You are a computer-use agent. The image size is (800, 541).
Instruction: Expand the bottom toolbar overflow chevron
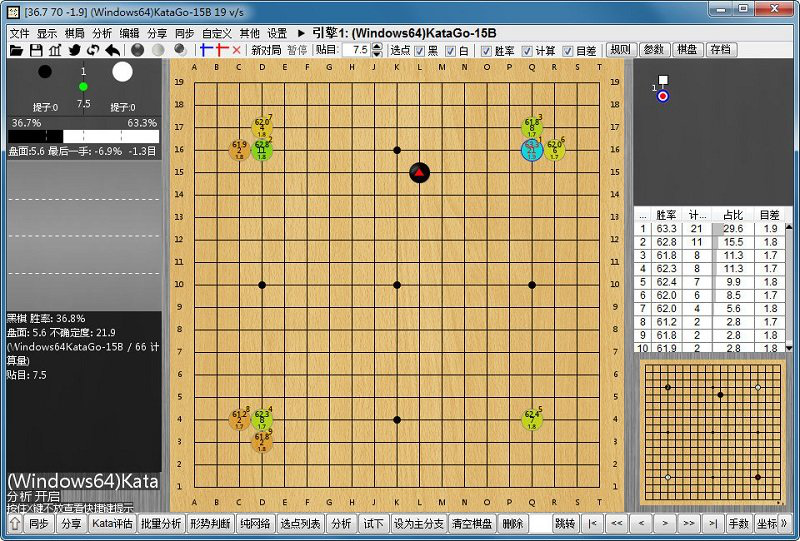pyautogui.click(x=784, y=523)
